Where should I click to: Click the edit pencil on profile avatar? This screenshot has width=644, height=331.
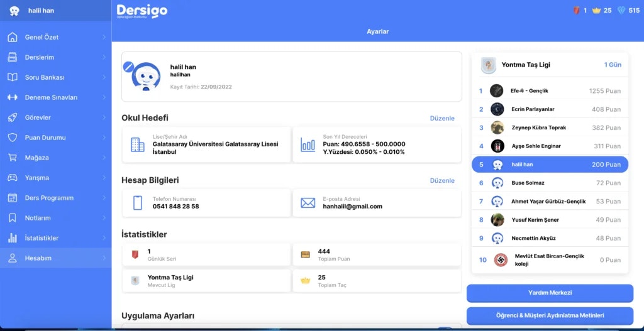[x=128, y=67]
